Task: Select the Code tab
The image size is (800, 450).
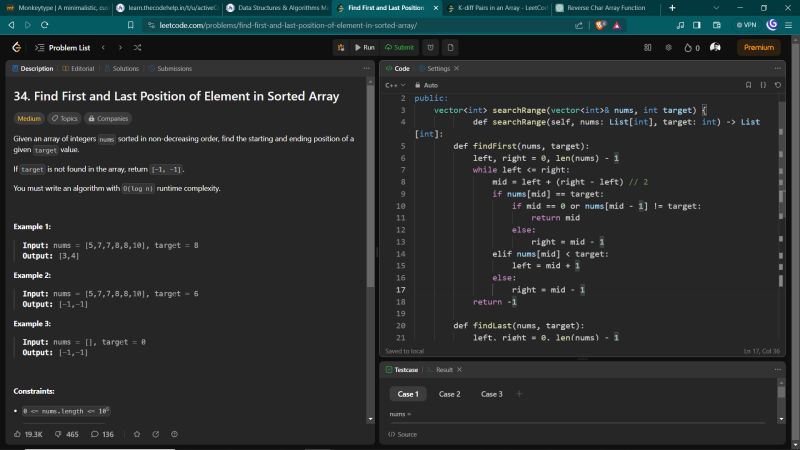Action: point(398,68)
